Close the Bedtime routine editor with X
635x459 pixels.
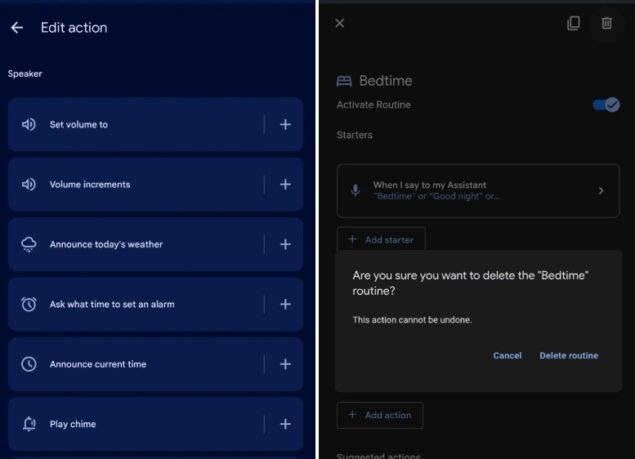pos(340,23)
